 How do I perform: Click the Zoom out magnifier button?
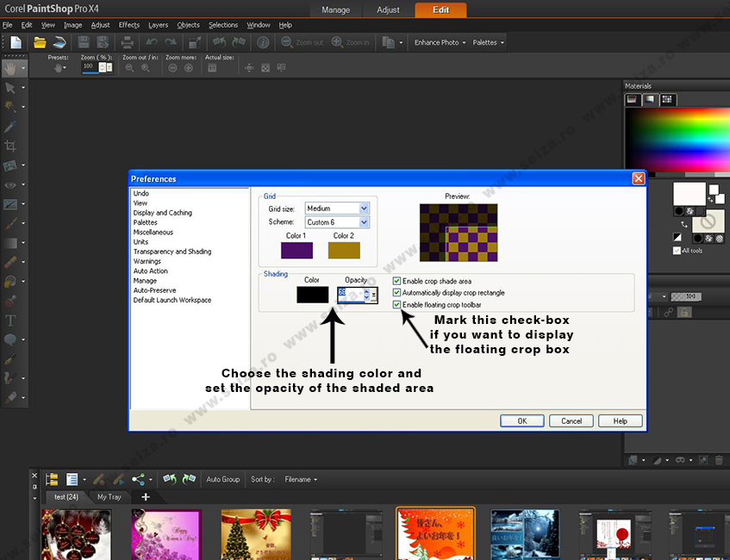point(302,42)
